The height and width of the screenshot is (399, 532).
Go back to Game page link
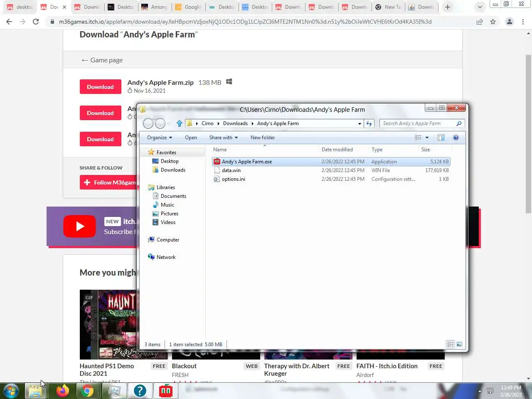pos(102,60)
